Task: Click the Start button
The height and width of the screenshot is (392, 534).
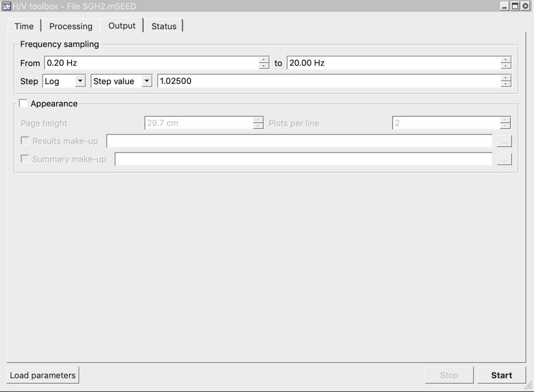Action: (501, 375)
